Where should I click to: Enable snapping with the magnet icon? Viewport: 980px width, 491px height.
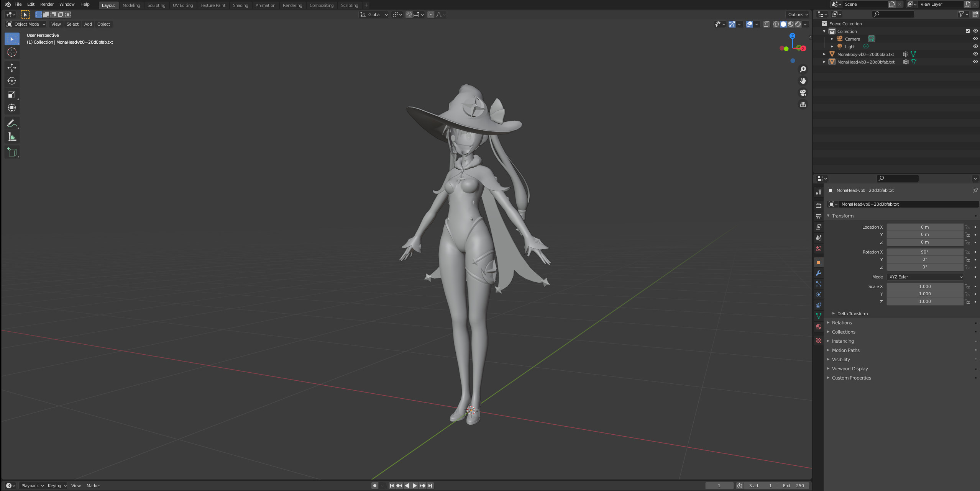[x=408, y=15]
